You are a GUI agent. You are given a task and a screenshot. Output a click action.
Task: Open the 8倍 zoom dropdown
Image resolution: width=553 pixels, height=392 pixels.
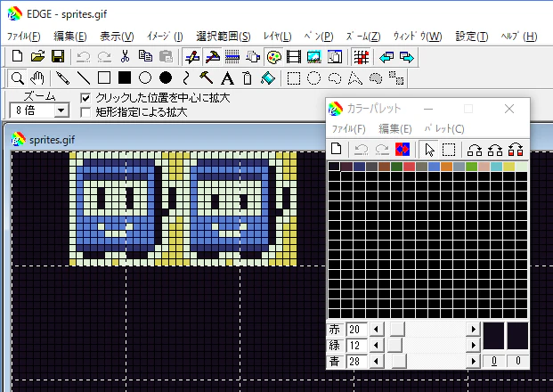(61, 110)
